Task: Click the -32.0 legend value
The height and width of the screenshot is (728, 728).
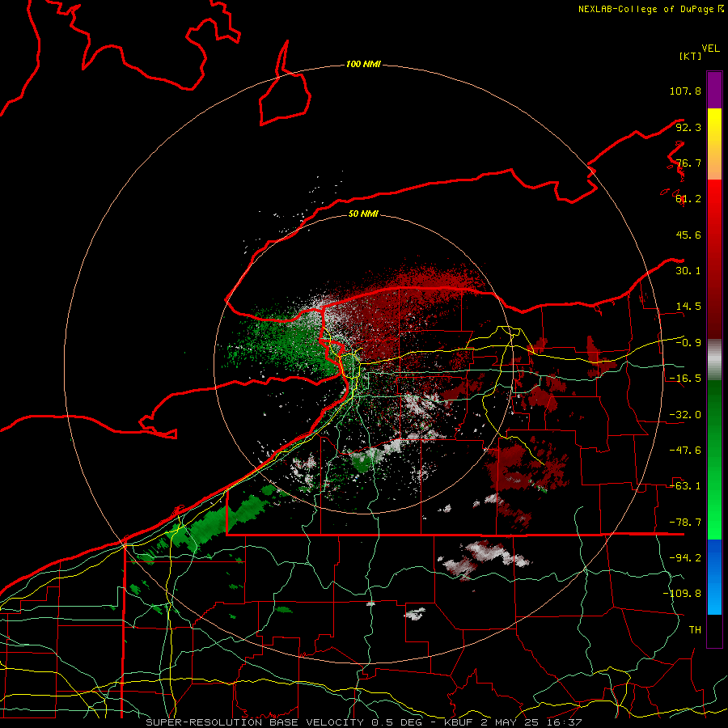Action: (x=685, y=415)
